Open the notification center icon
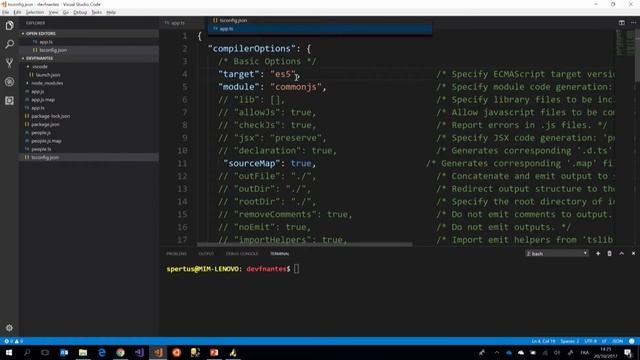This screenshot has height=360, width=640. (x=628, y=353)
